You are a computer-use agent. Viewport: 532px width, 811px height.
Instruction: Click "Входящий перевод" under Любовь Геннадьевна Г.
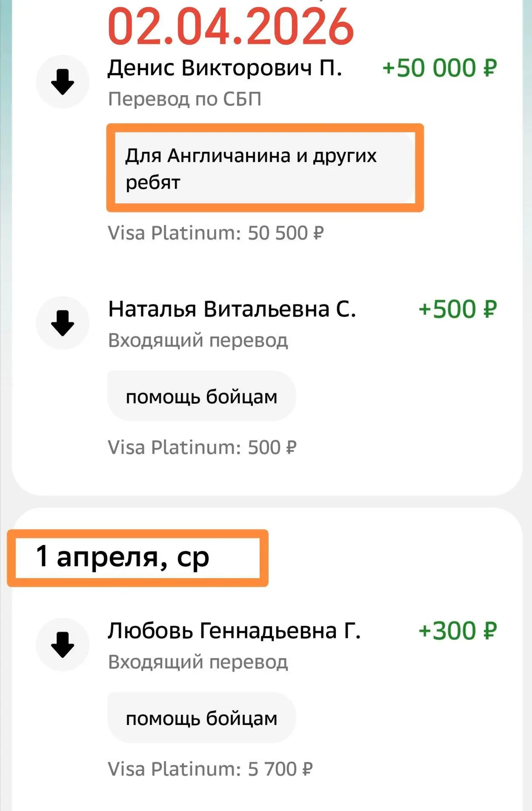pyautogui.click(x=198, y=662)
